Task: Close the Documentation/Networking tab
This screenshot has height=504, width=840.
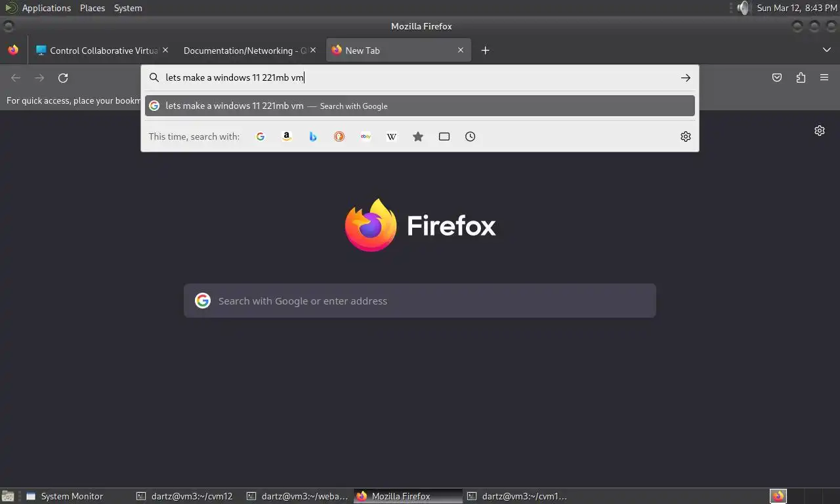Action: click(x=313, y=50)
